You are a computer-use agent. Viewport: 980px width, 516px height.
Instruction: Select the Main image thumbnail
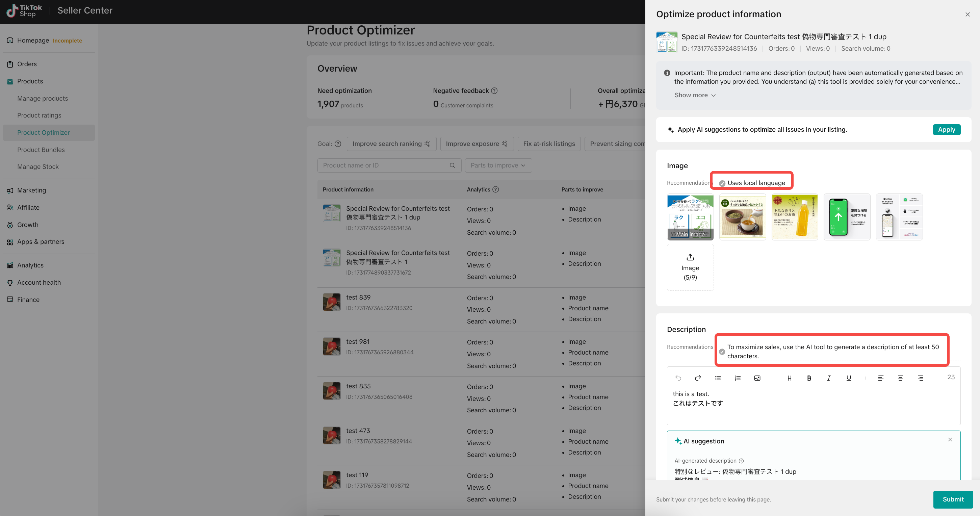click(690, 217)
